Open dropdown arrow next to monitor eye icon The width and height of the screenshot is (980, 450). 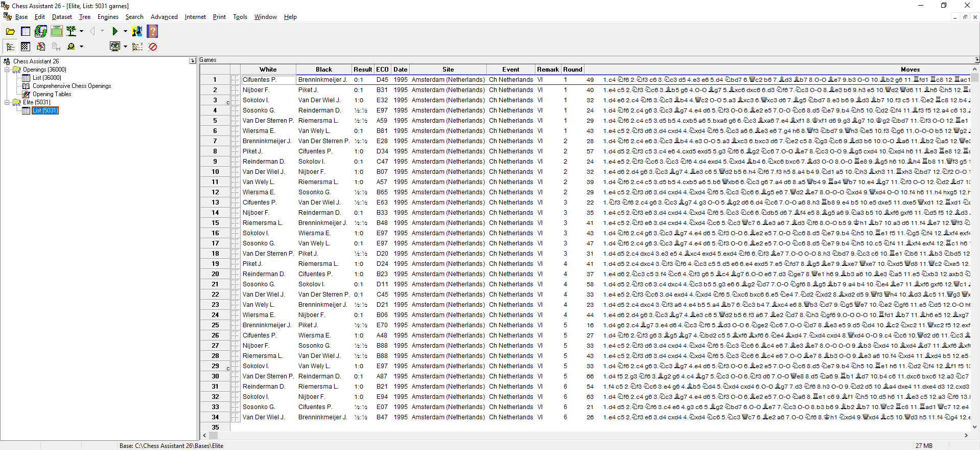125,47
